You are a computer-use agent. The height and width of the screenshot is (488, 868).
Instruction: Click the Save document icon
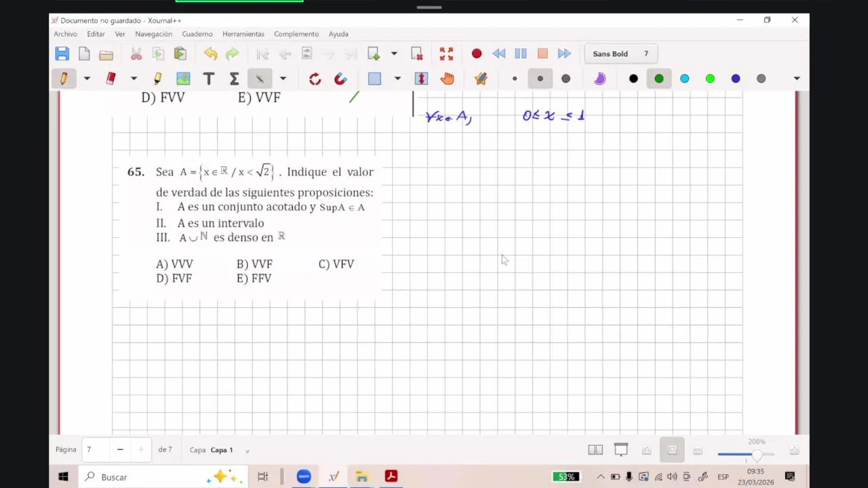[x=62, y=54]
